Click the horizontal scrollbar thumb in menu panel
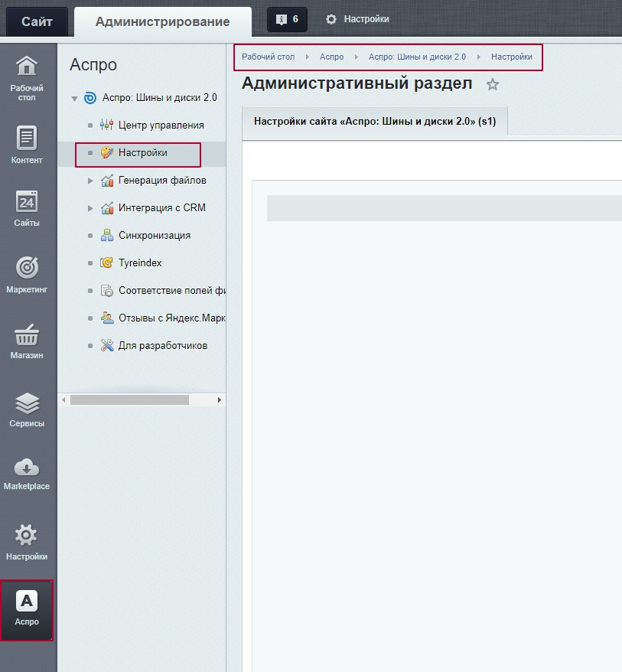Image resolution: width=622 pixels, height=672 pixels. [x=129, y=400]
